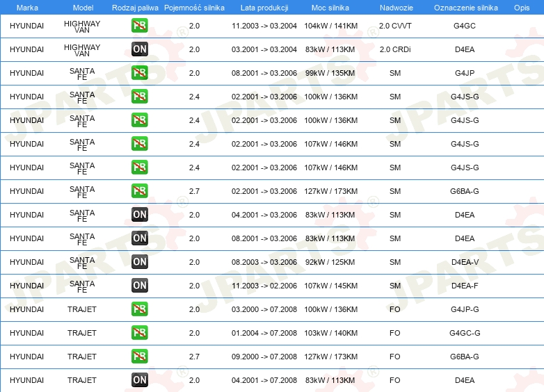Viewport: 544px width, 392px height.
Task: Click the PB icon for Trajet 2.7 row
Action: point(139,357)
